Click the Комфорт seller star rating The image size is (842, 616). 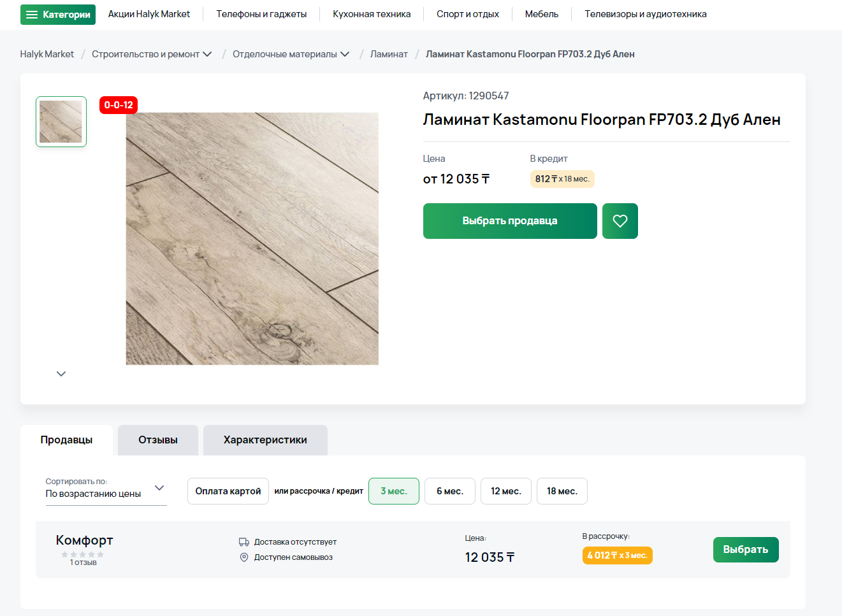tap(83, 554)
